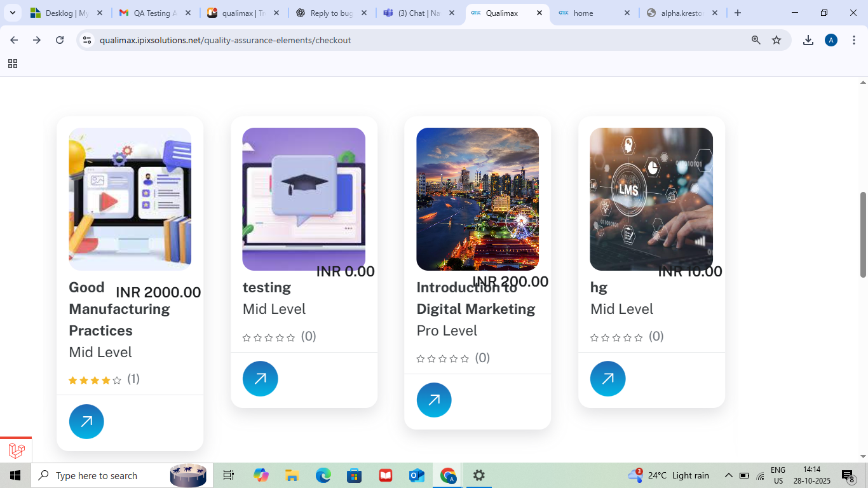This screenshot has width=868, height=488.
Task: Click the Good Manufacturing Practices course title
Action: point(119,309)
